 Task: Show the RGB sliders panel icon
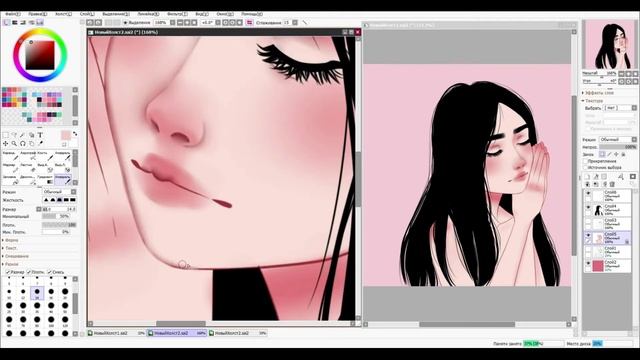tap(15, 22)
